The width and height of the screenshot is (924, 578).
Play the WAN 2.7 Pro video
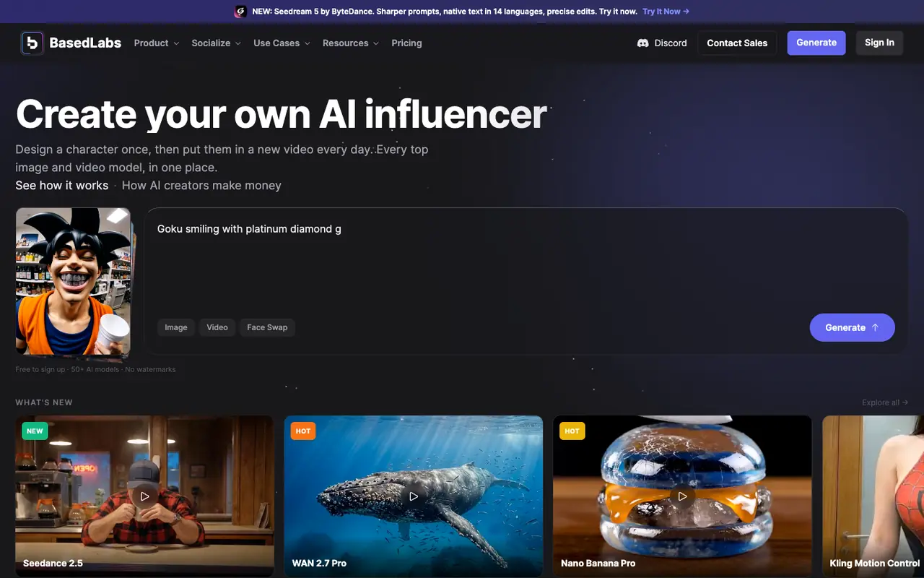click(414, 496)
